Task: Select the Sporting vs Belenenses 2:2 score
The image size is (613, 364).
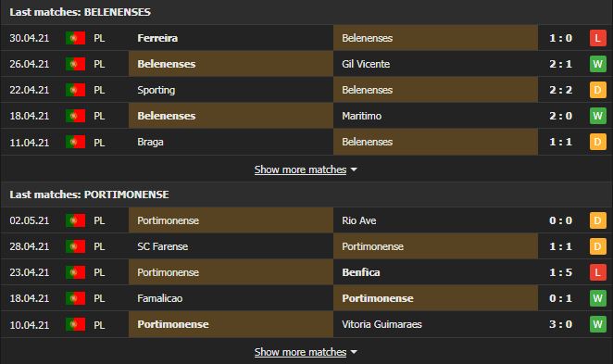Action: point(560,90)
